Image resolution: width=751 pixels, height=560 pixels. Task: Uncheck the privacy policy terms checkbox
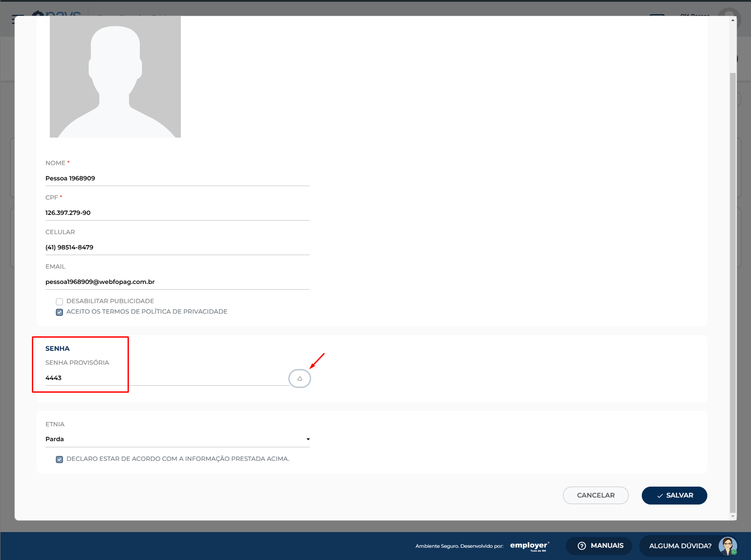59,312
